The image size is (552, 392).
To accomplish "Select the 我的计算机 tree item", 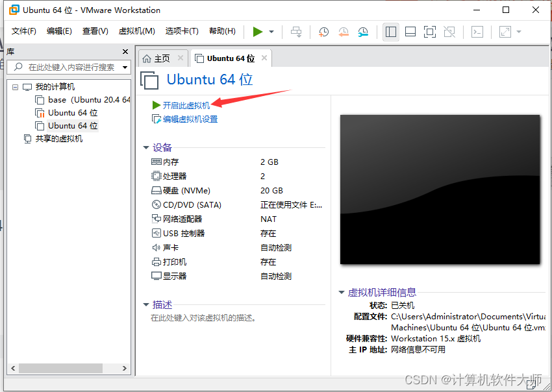I will [55, 86].
